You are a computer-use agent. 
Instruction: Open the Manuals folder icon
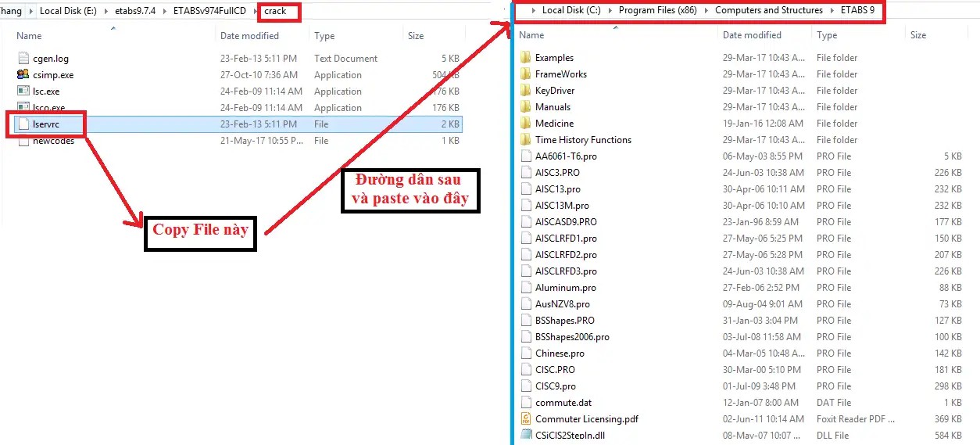point(525,107)
